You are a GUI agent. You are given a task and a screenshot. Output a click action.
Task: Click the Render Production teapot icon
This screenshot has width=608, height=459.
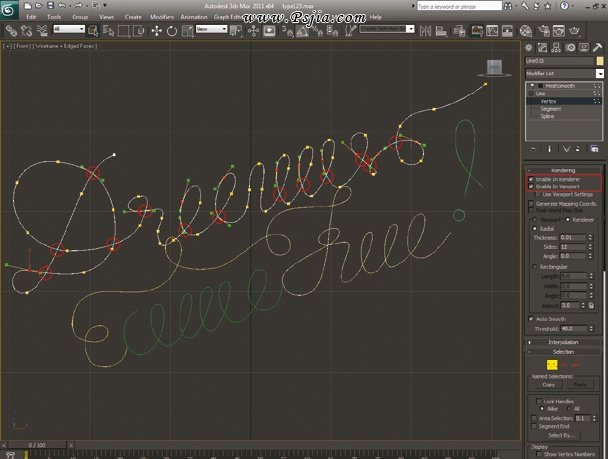pyautogui.click(x=574, y=31)
